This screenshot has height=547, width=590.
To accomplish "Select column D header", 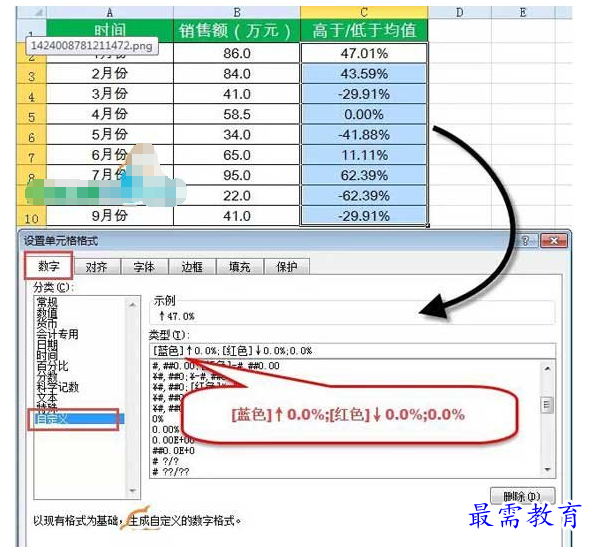I will 459,12.
